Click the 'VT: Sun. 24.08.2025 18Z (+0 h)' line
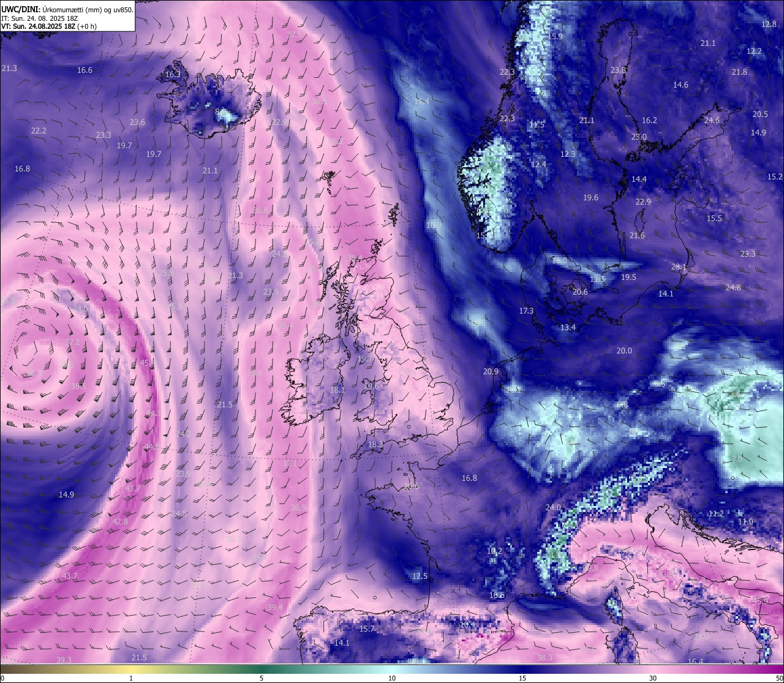 [x=49, y=26]
